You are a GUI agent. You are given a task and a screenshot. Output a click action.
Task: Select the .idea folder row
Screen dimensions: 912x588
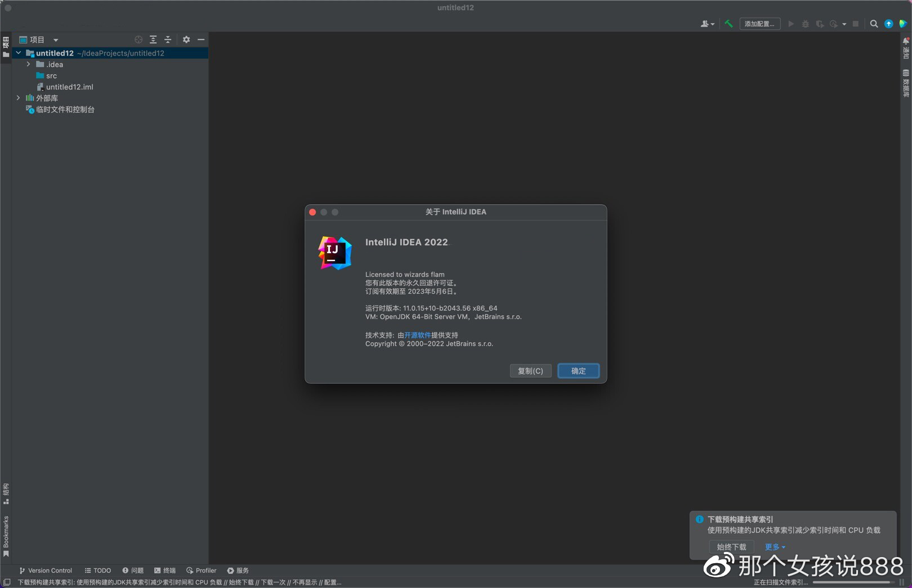click(110, 64)
